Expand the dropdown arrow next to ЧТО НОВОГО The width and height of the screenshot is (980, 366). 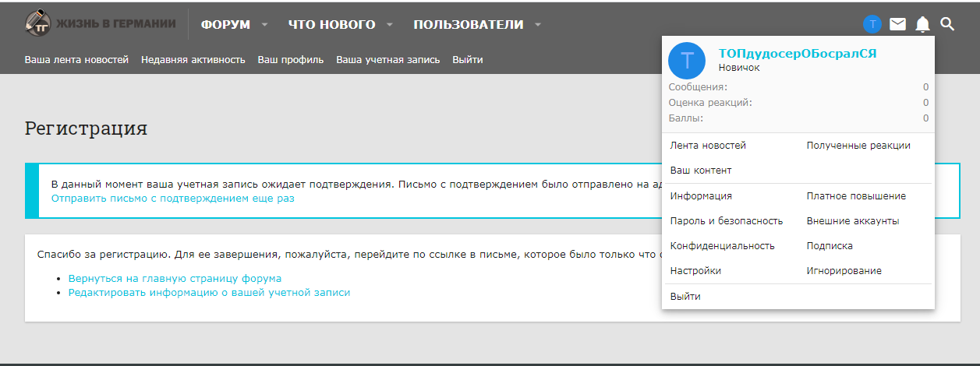[391, 25]
